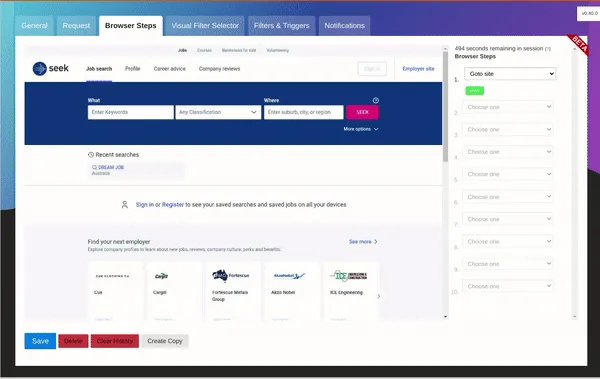The height and width of the screenshot is (379, 600).
Task: Click the Akzo Nobel card name
Action: click(x=283, y=292)
